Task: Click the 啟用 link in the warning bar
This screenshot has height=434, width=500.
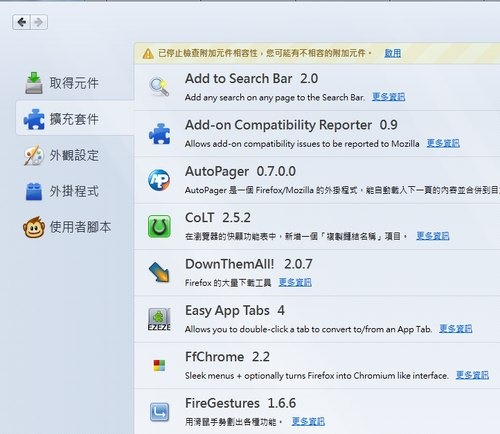Action: (x=392, y=53)
